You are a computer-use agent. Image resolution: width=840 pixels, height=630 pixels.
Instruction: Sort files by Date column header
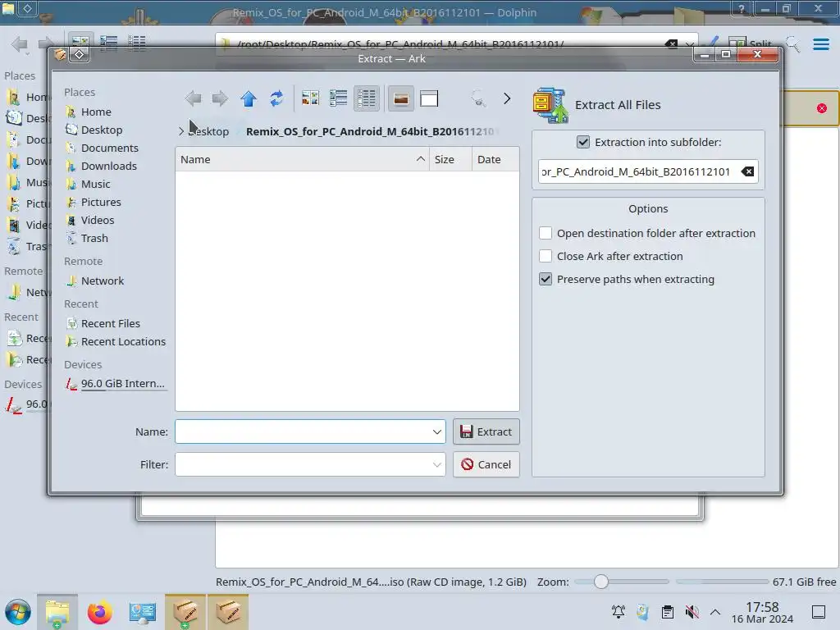(x=495, y=160)
